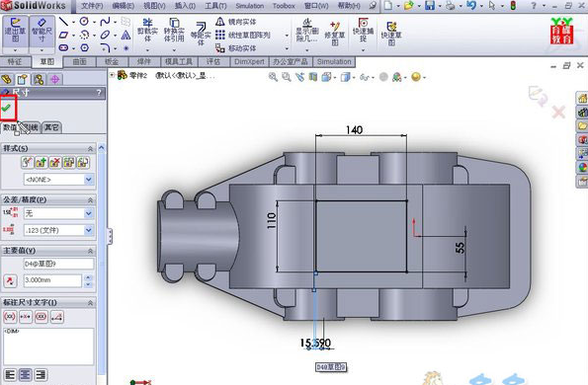
Task: Click Repair Sketch (修复草图) tool
Action: (334, 34)
